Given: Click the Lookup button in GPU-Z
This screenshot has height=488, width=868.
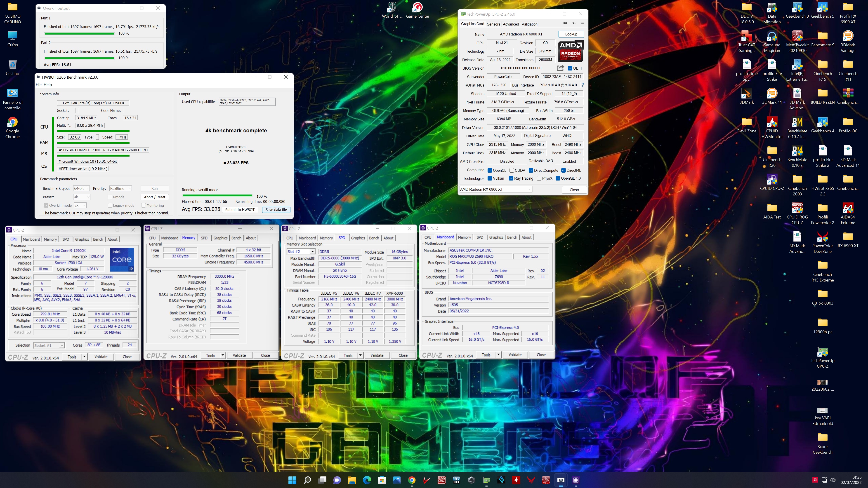Looking at the screenshot, I should pos(571,34).
